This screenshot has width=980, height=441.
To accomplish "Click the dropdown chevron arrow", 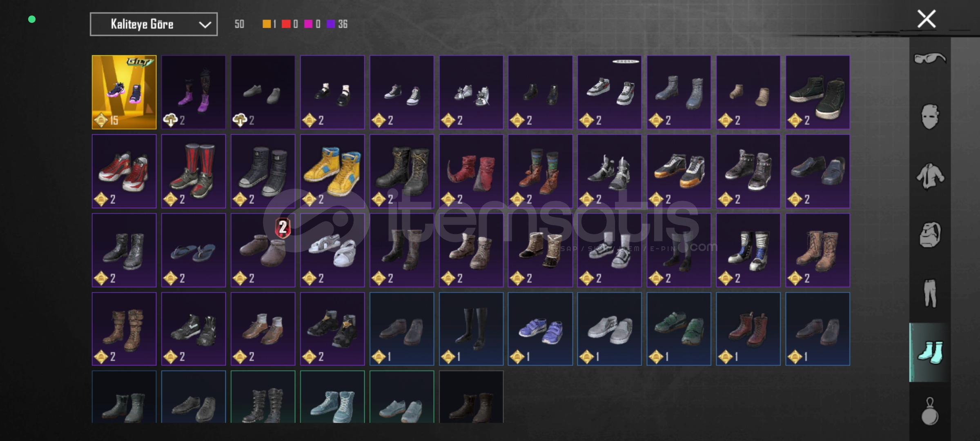I will point(205,25).
